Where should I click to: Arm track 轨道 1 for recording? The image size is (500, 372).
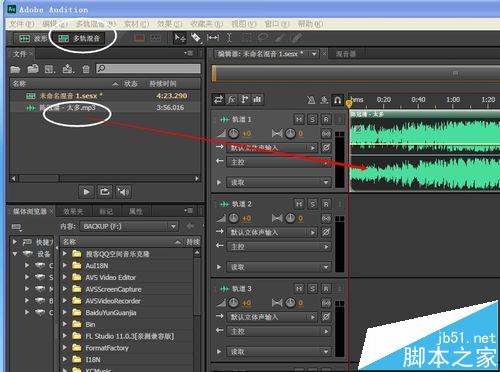pos(326,119)
